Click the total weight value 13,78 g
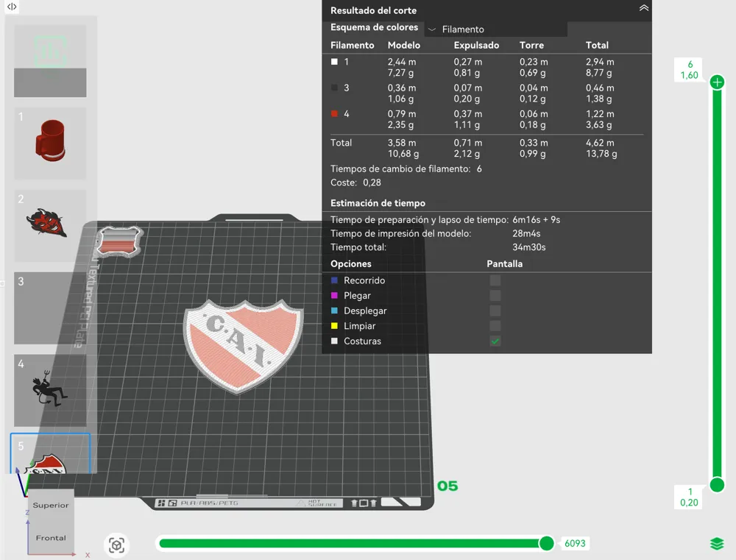736x560 pixels. click(601, 154)
